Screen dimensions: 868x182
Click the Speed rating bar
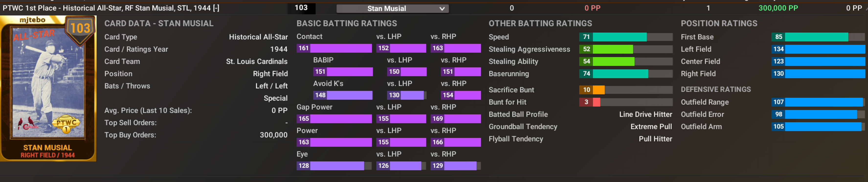click(626, 37)
